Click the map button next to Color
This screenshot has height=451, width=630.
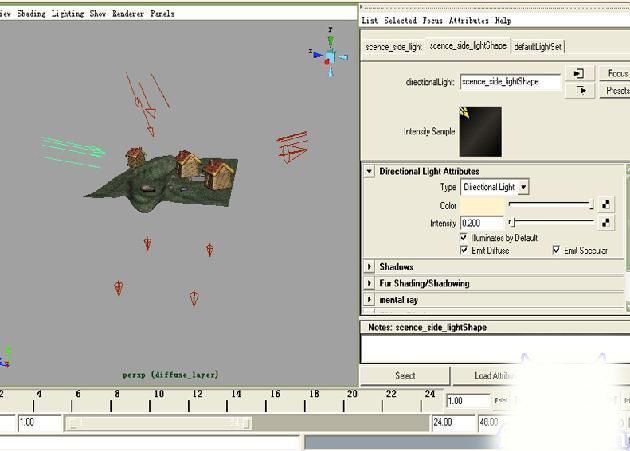tap(606, 204)
